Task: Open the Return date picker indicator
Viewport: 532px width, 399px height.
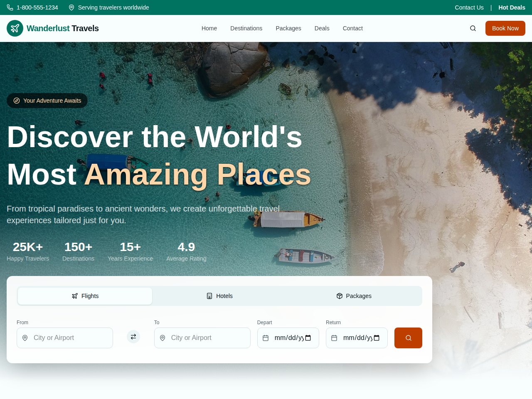Action: tap(377, 338)
